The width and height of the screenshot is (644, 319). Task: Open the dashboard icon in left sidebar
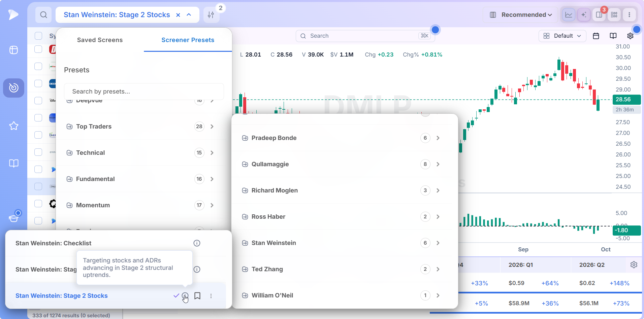coord(13,50)
